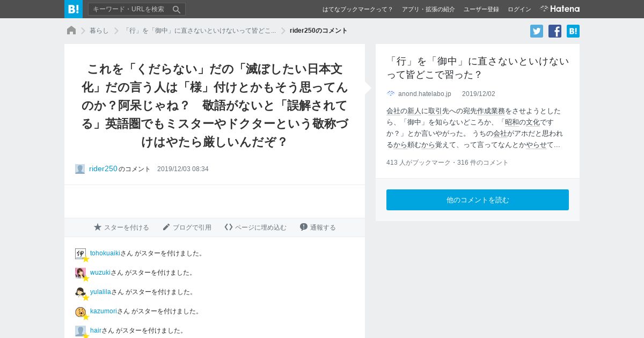
Task: Click the main comment quote text
Action: click(215, 106)
